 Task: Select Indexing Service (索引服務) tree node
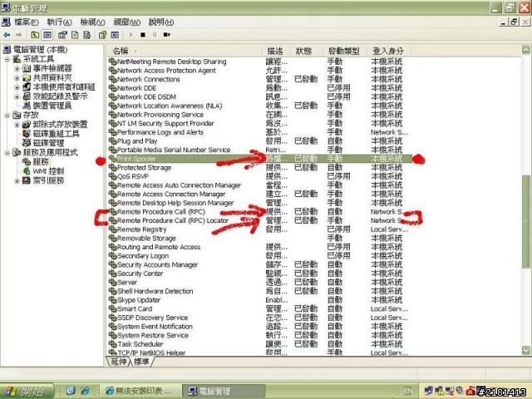click(48, 180)
